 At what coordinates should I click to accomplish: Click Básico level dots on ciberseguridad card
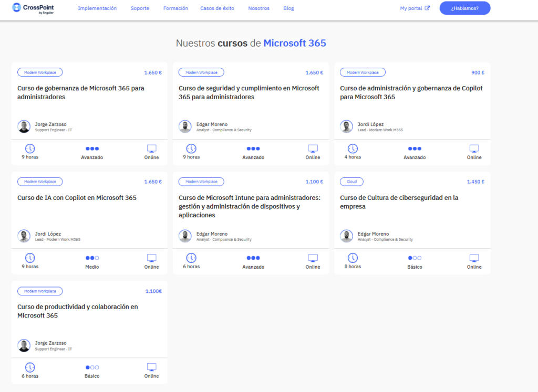click(x=415, y=258)
